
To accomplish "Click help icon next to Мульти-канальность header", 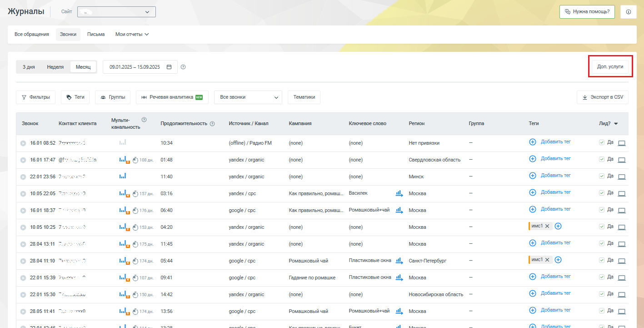I will 144,120.
